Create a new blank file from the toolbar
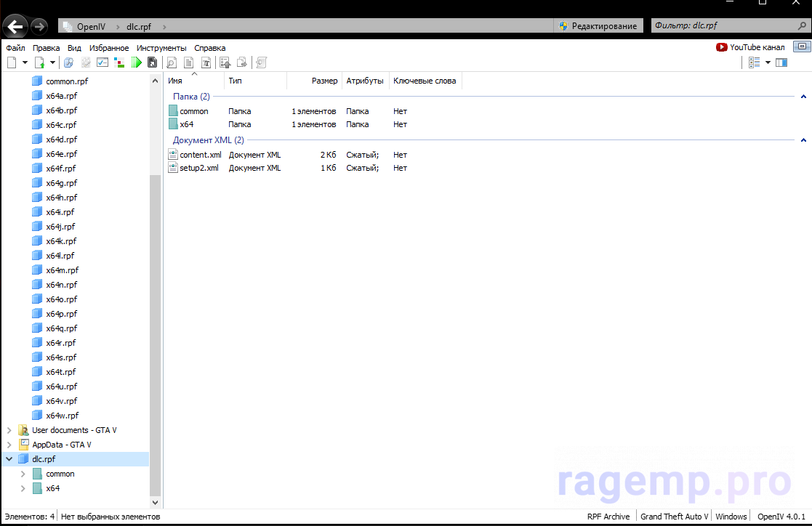 [x=12, y=62]
